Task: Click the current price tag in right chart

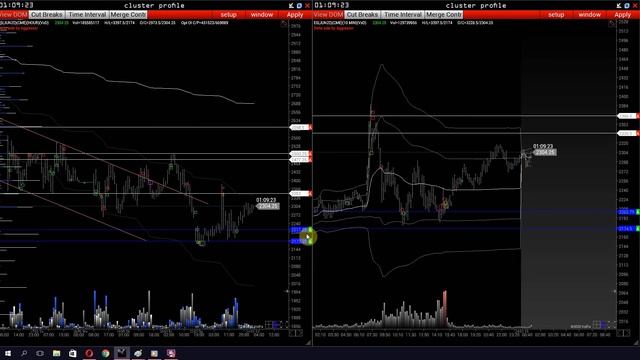Action: pos(545,152)
